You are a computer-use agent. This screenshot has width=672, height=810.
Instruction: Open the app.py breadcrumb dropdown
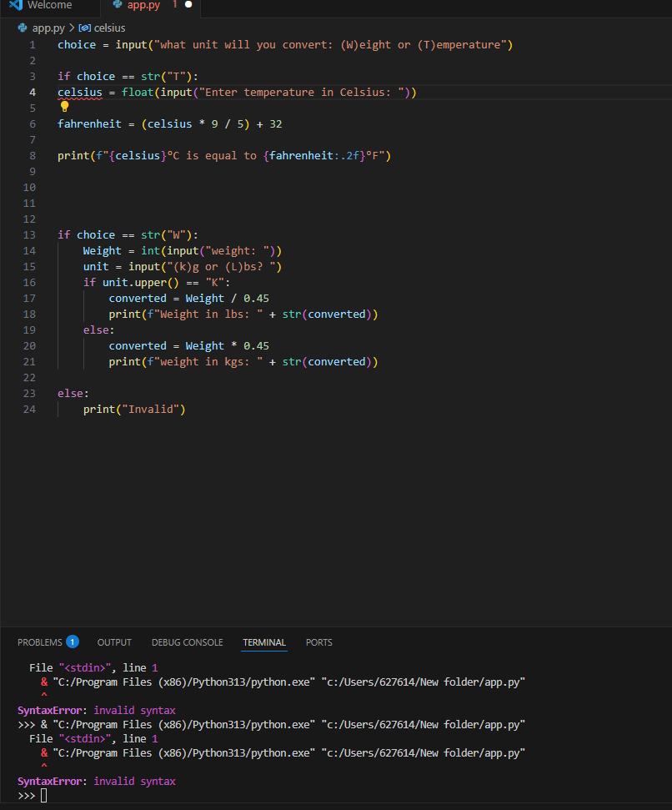pos(48,28)
